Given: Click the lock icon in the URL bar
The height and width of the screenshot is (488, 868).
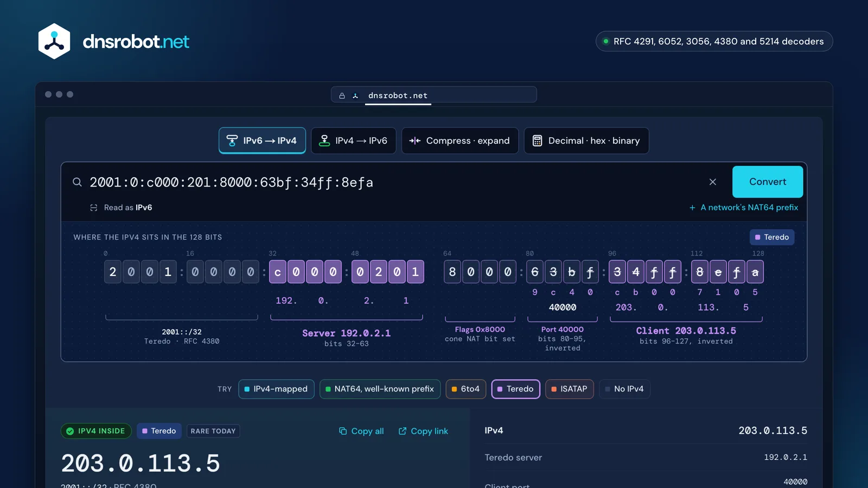Looking at the screenshot, I should (x=342, y=95).
